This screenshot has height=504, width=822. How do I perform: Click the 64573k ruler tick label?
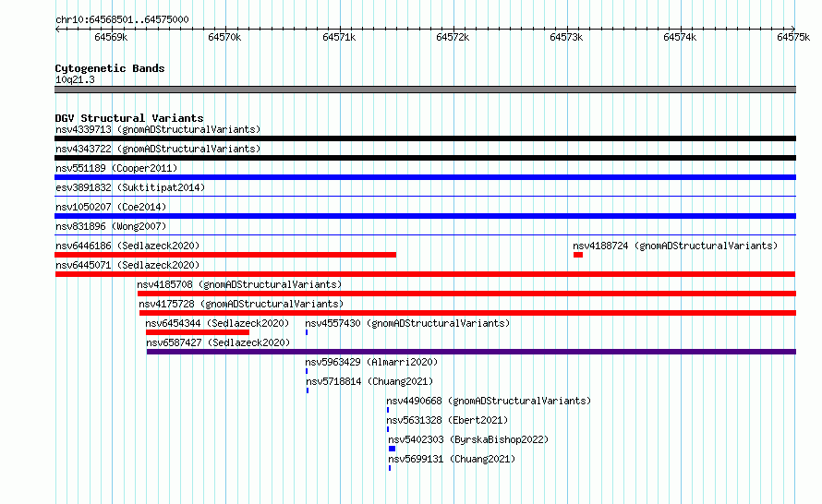point(566,37)
